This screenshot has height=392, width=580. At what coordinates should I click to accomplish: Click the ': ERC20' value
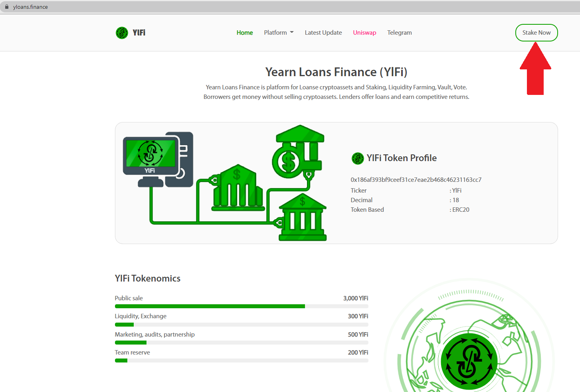(x=459, y=210)
